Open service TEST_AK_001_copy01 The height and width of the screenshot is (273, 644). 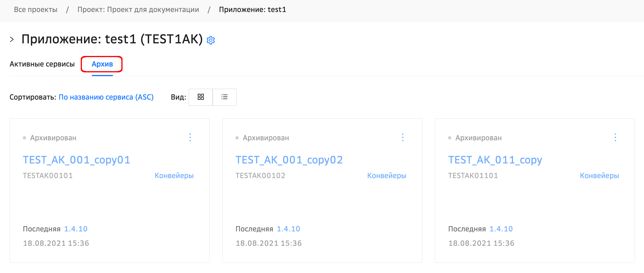tap(76, 160)
